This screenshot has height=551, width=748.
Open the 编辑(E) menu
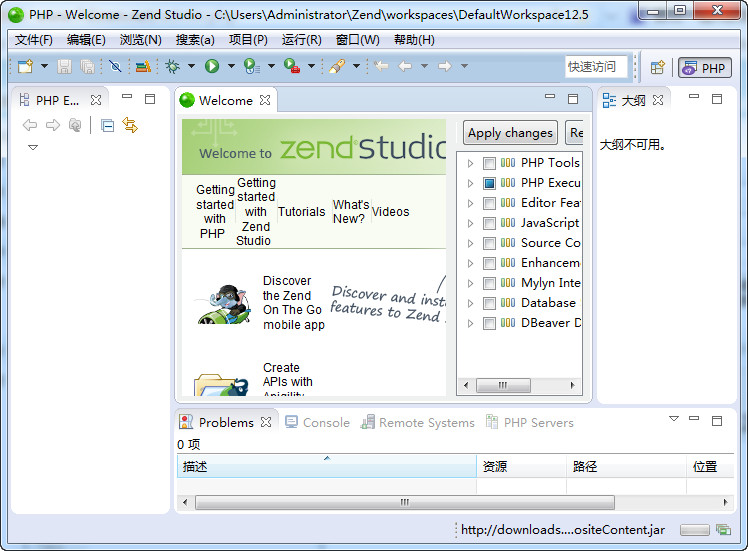pos(86,40)
